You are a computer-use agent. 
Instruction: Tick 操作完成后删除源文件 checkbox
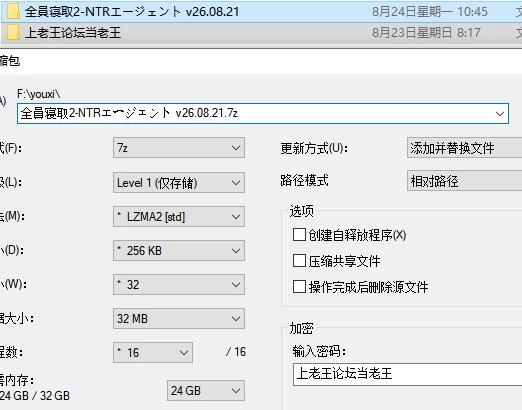pos(299,286)
